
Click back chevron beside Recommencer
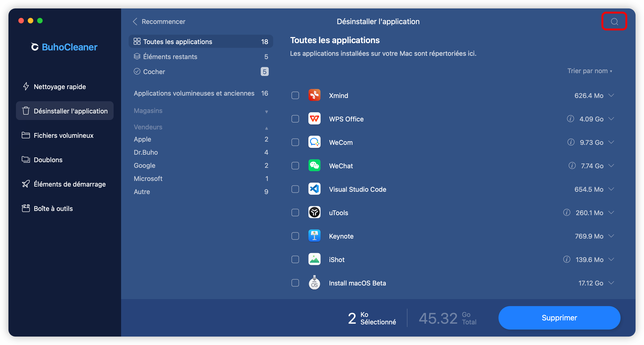tap(135, 22)
